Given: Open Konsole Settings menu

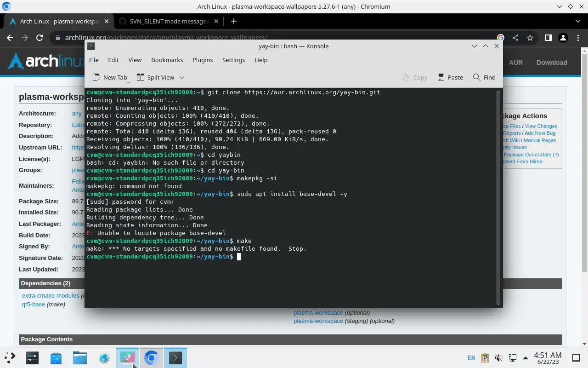Looking at the screenshot, I should pos(233,60).
